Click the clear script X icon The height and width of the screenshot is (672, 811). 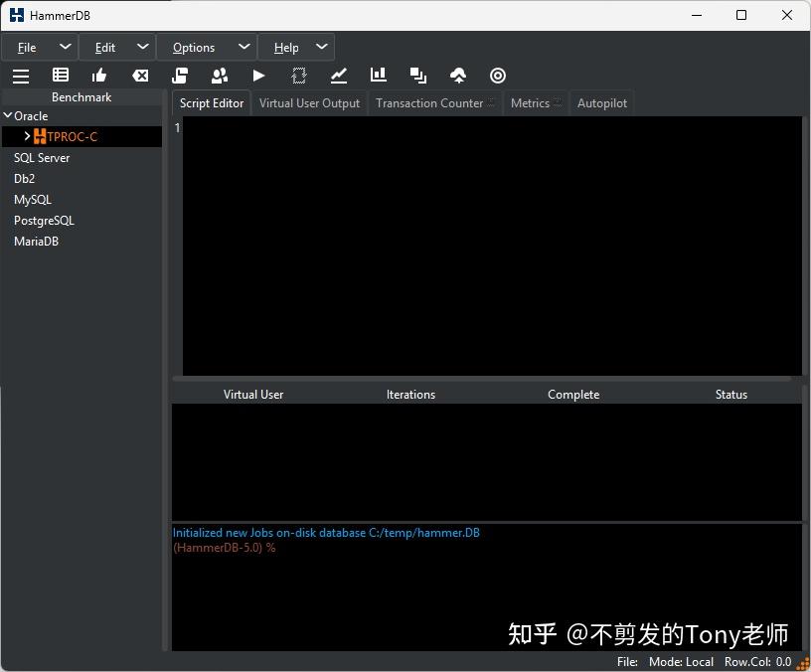tap(139, 75)
